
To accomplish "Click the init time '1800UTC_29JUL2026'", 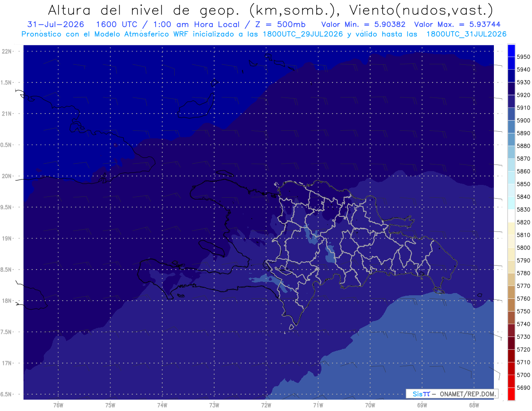I will (x=303, y=34).
